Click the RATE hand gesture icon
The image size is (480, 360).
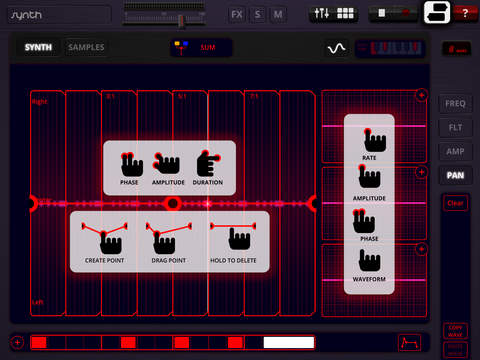tap(374, 140)
